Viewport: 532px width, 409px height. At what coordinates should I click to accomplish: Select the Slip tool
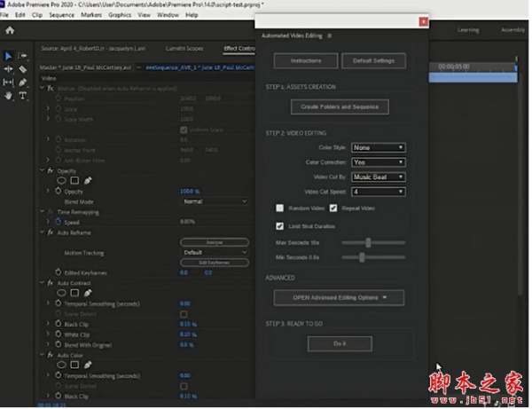pyautogui.click(x=8, y=83)
